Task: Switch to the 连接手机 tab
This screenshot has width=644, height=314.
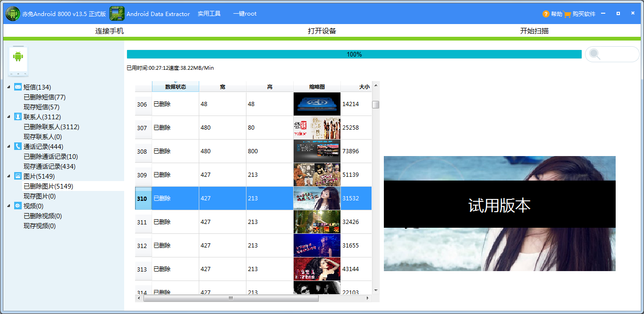Action: click(110, 31)
